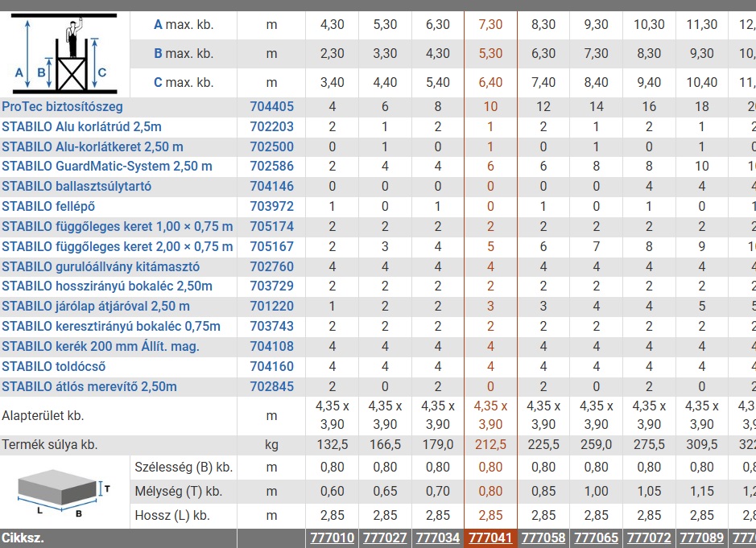Open product variant 777089 in Cikksz. row

pos(702,538)
